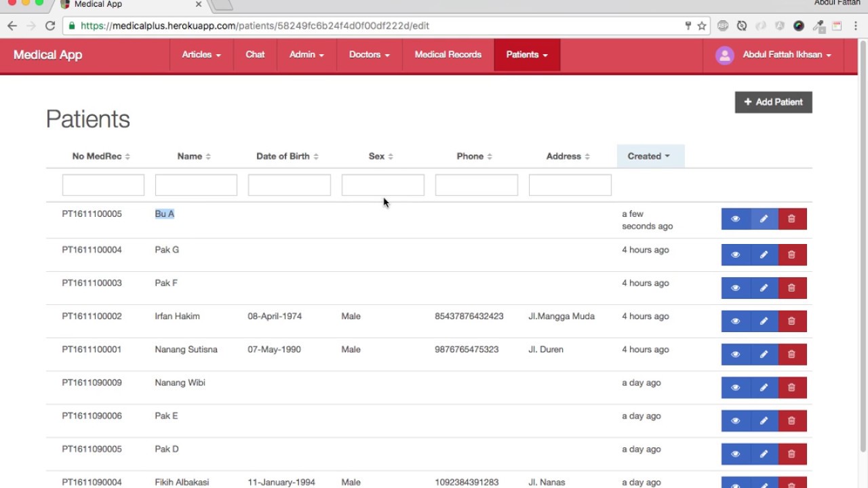The image size is (868, 488).
Task: View patient Bu A details (eye icon)
Action: 736,219
